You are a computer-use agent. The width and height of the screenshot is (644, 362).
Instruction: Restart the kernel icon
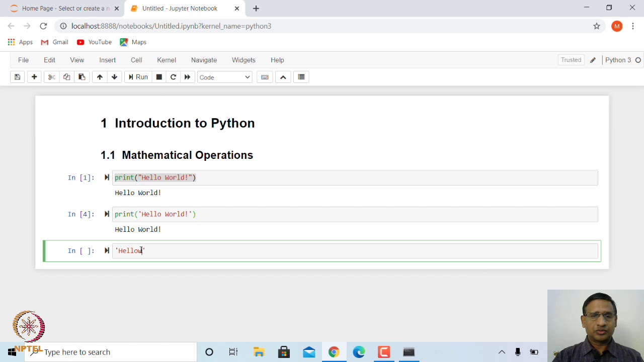[173, 77]
